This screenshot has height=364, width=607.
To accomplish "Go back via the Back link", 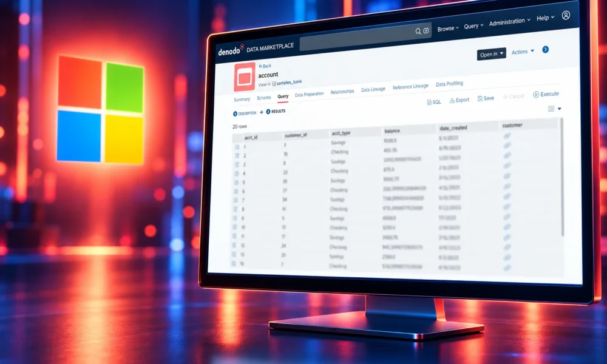I will (x=265, y=66).
